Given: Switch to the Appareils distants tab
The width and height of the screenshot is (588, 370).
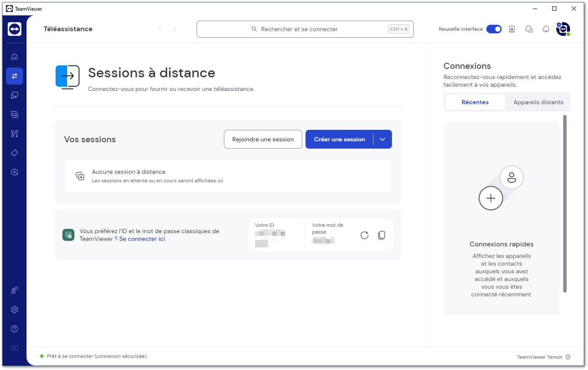Looking at the screenshot, I should pyautogui.click(x=538, y=102).
